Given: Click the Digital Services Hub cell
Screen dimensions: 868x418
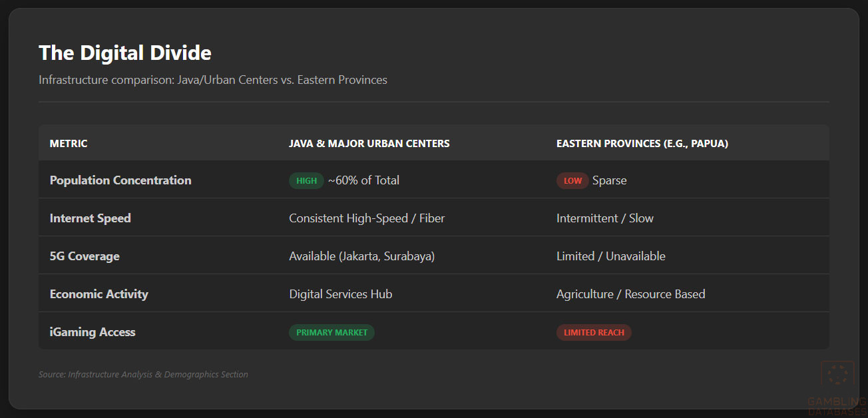Looking at the screenshot, I should click(x=340, y=294).
